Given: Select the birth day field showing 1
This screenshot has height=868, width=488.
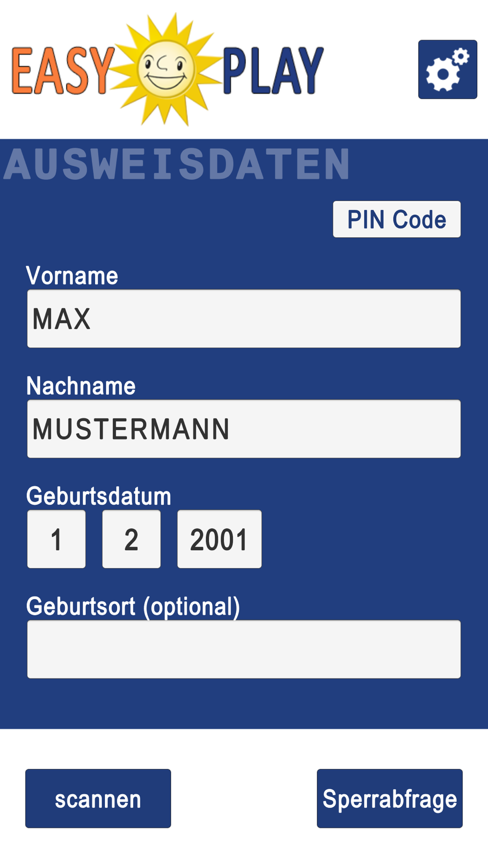Looking at the screenshot, I should pos(56,539).
